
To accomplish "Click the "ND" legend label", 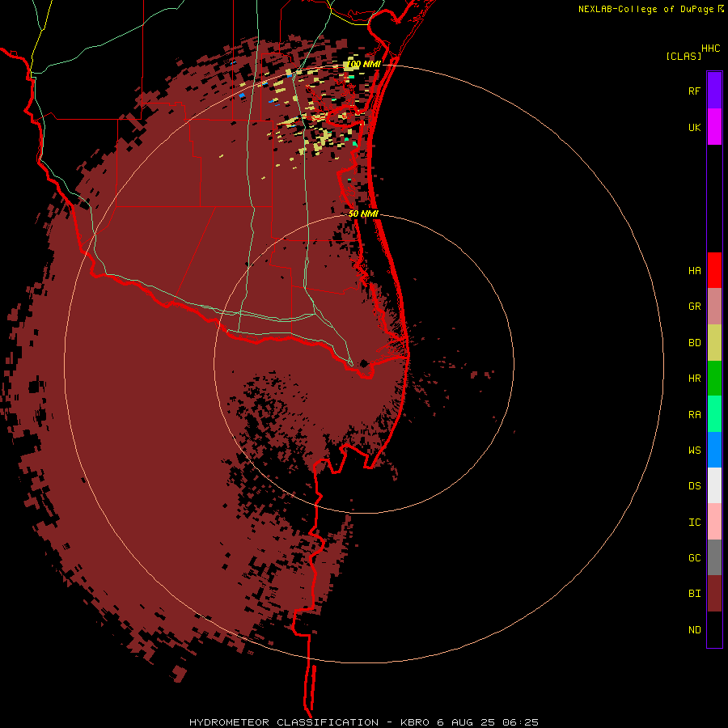I will pyautogui.click(x=695, y=629).
